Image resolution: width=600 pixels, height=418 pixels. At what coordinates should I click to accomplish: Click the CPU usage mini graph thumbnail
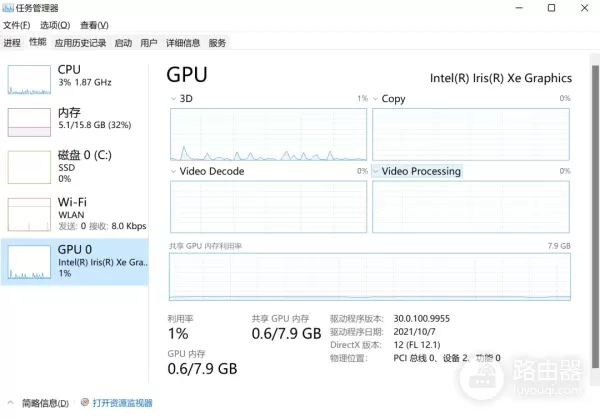(29, 81)
